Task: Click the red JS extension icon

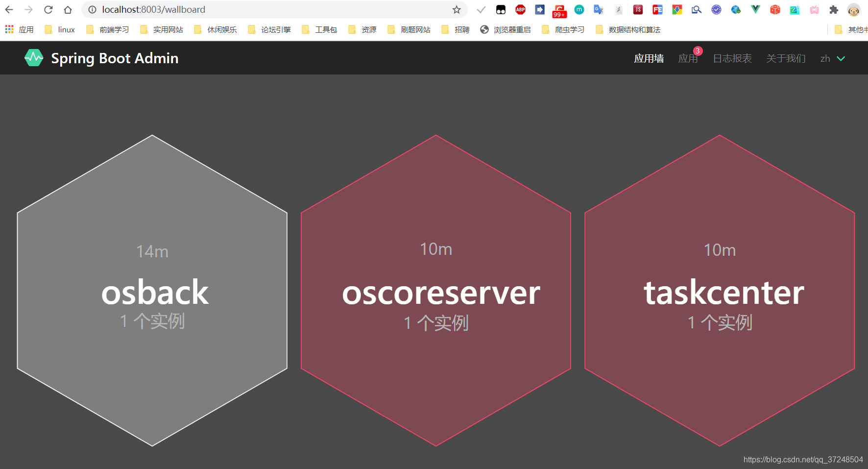Action: pyautogui.click(x=638, y=9)
